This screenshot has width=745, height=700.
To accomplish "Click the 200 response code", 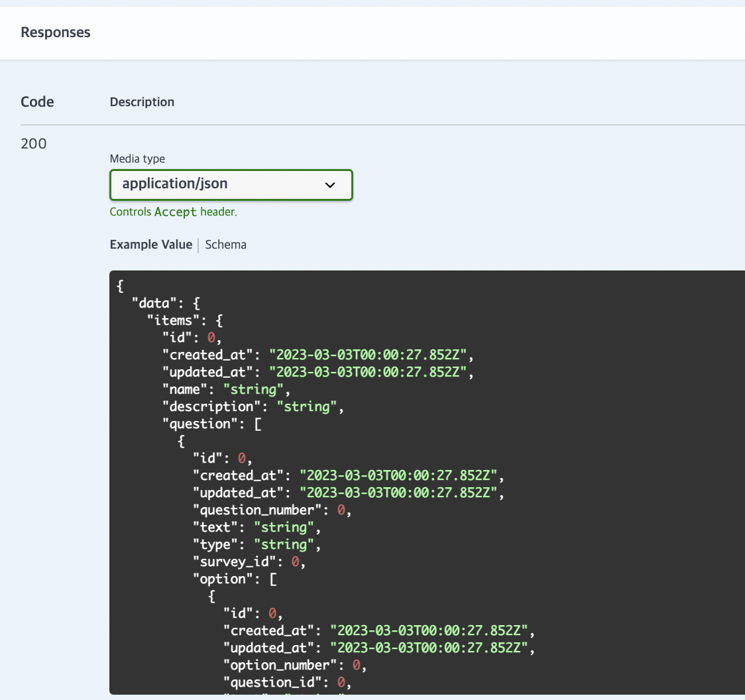I will tap(34, 144).
